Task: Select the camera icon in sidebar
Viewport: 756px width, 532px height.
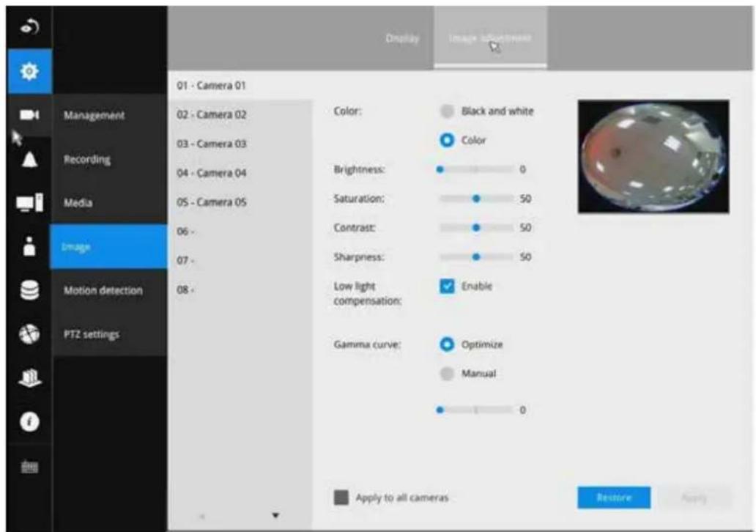Action: tap(29, 115)
